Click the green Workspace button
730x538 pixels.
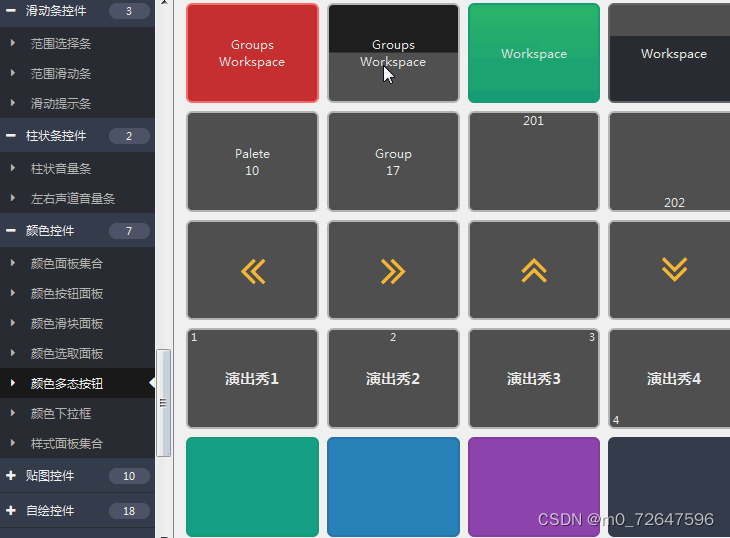[x=534, y=53]
